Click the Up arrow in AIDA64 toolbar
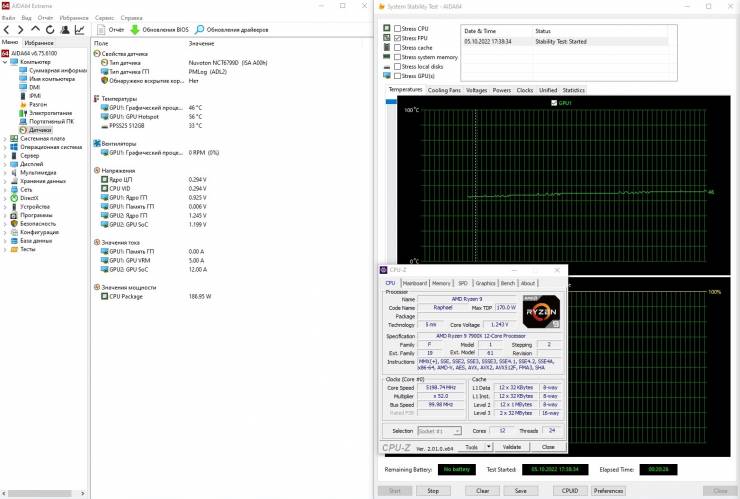Screen dimensions: 740x499 click(x=35, y=29)
